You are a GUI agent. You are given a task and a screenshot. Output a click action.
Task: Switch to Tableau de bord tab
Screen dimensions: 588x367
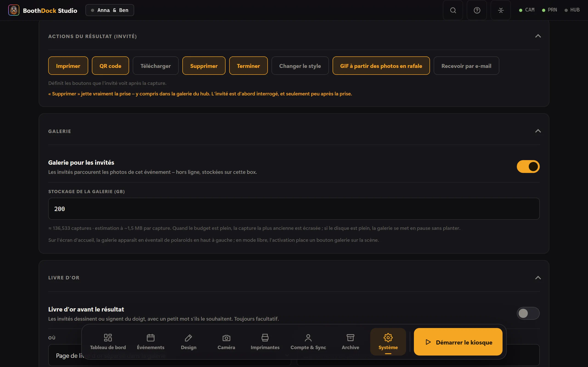(108, 342)
